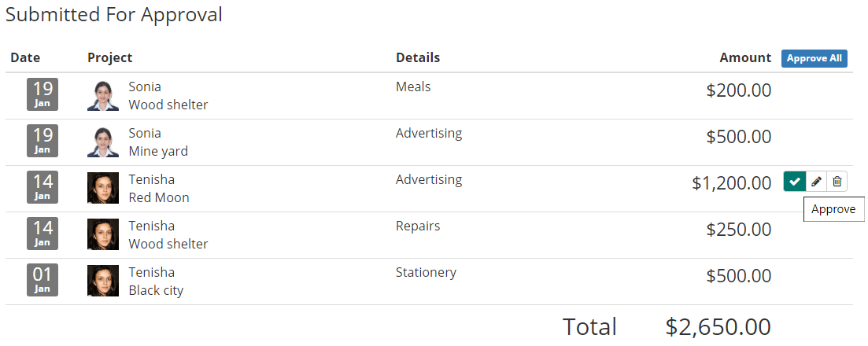Click the 14 Jan badge for the Repairs row

[42, 234]
